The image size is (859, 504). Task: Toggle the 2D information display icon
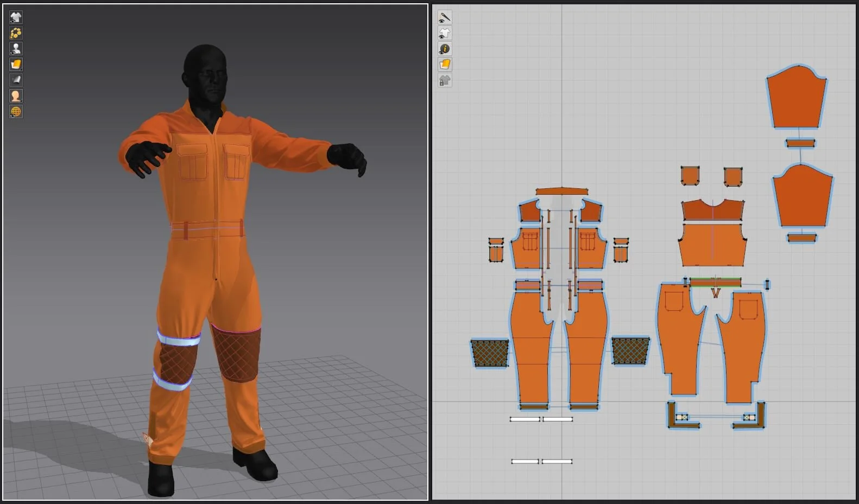445,49
